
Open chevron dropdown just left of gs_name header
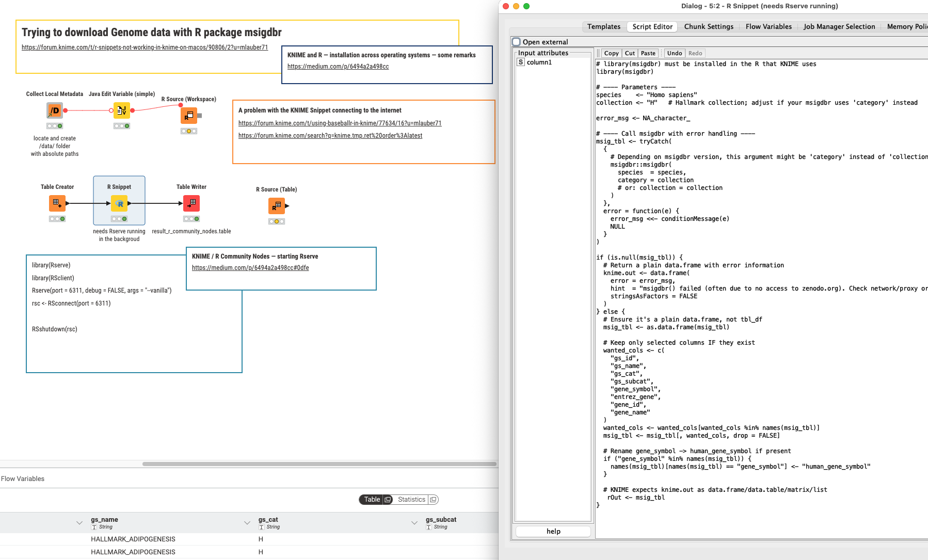click(79, 523)
